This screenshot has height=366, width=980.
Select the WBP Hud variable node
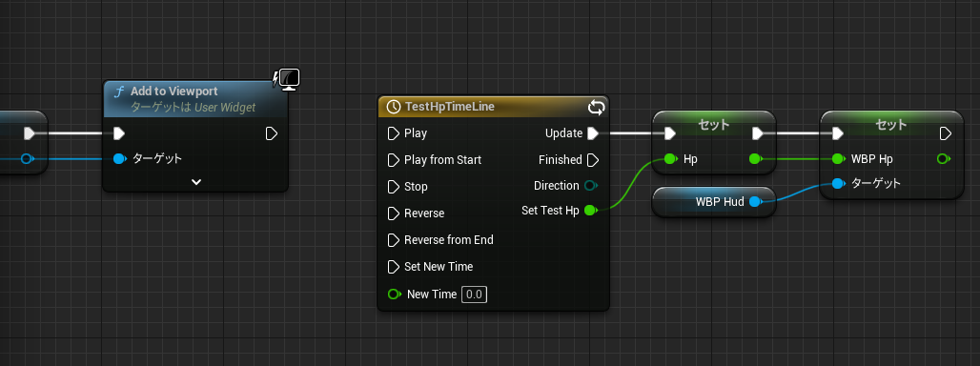tap(714, 202)
